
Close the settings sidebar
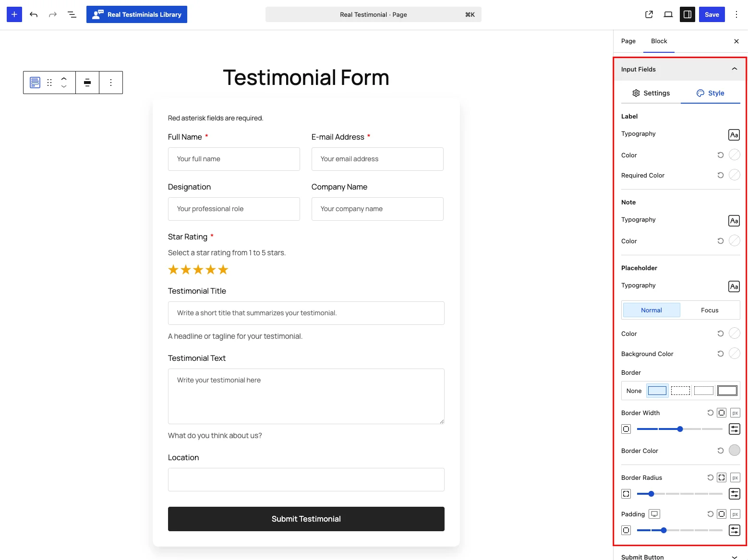(736, 41)
